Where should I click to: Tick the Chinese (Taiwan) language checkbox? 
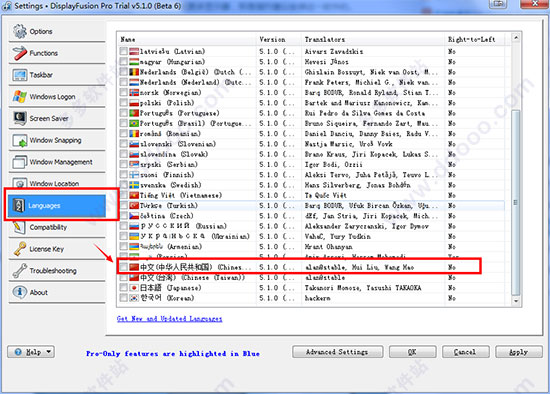[123, 278]
